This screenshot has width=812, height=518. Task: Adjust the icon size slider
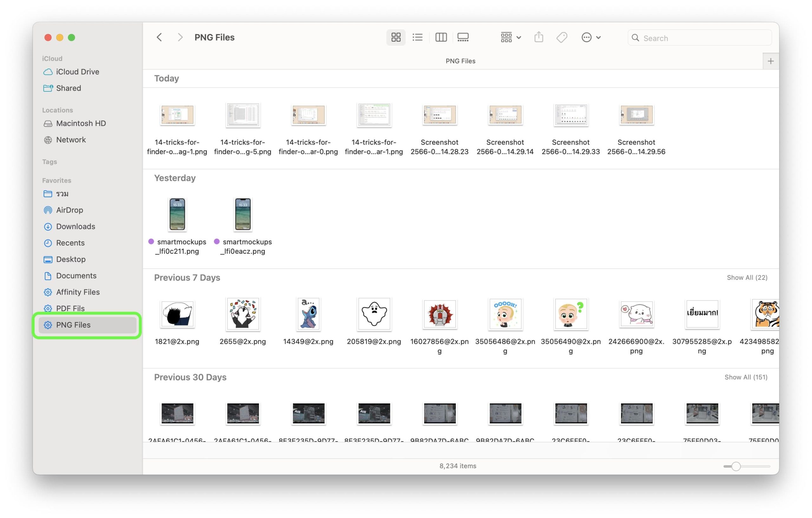736,466
